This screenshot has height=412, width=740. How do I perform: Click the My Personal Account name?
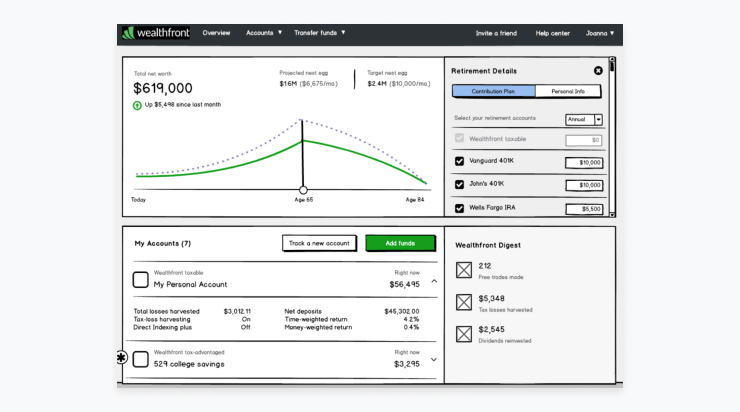(x=190, y=285)
